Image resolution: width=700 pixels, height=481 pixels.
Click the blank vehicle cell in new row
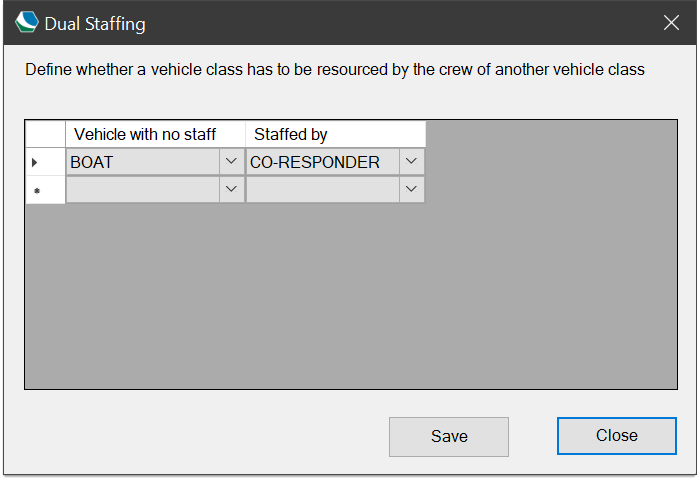[x=143, y=189]
